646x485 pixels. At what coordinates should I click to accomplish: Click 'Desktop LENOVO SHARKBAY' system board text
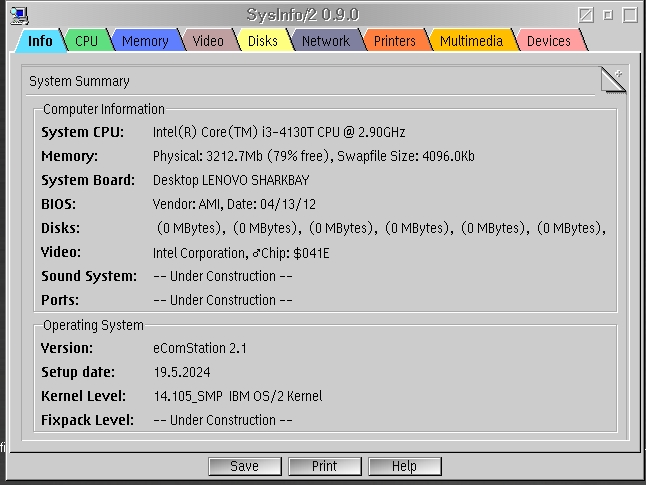pyautogui.click(x=231, y=180)
